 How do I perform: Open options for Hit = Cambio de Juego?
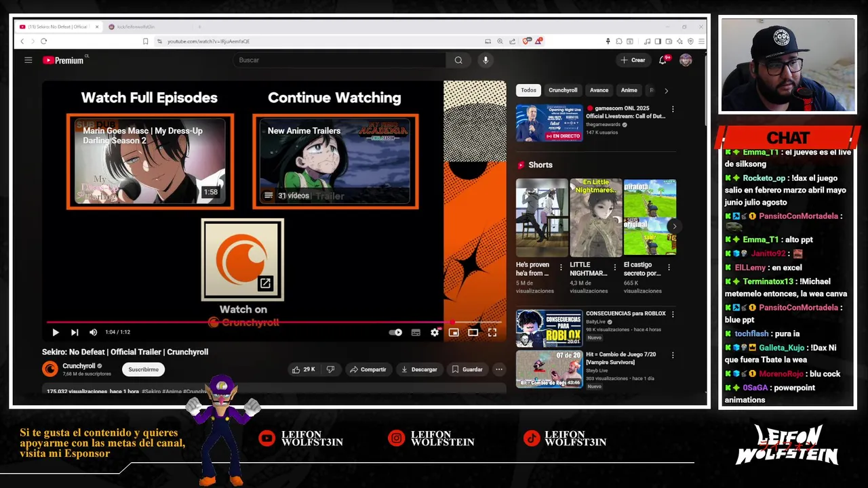coord(673,355)
